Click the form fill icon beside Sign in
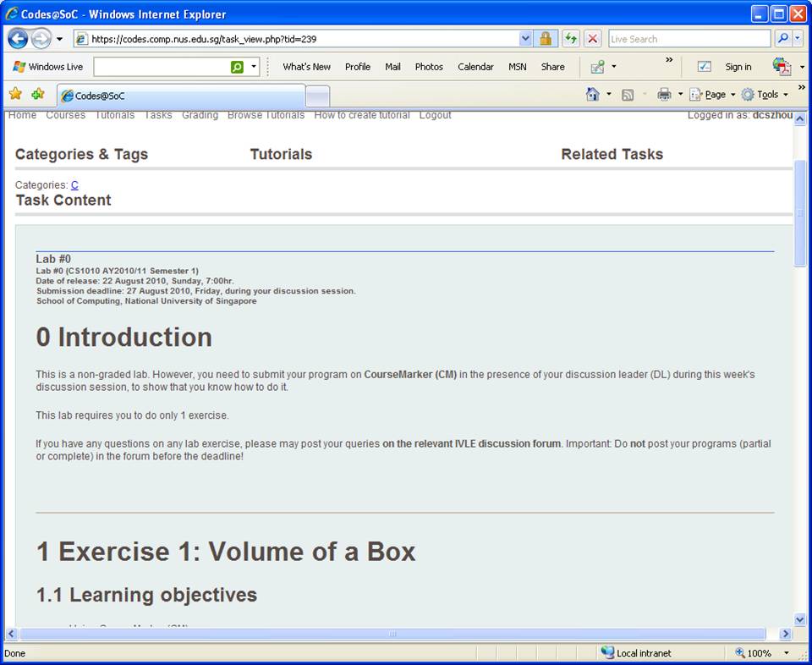This screenshot has width=812, height=665. pyautogui.click(x=705, y=67)
